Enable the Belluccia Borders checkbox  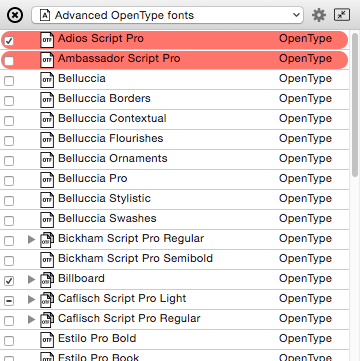click(9, 101)
